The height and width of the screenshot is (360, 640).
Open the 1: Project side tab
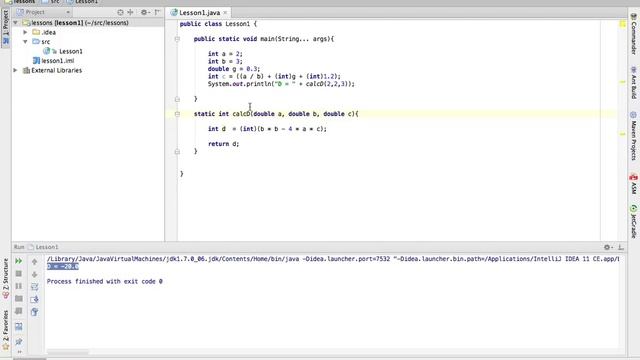(x=5, y=27)
